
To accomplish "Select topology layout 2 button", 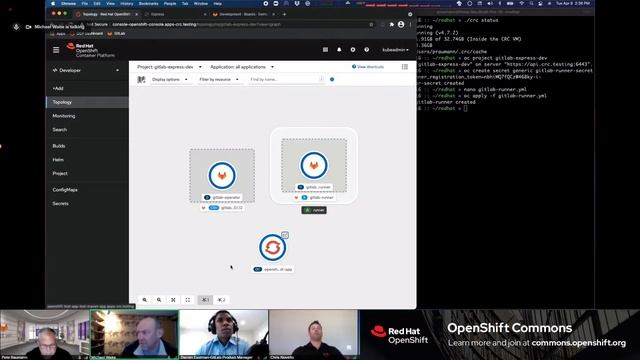I will 221,300.
